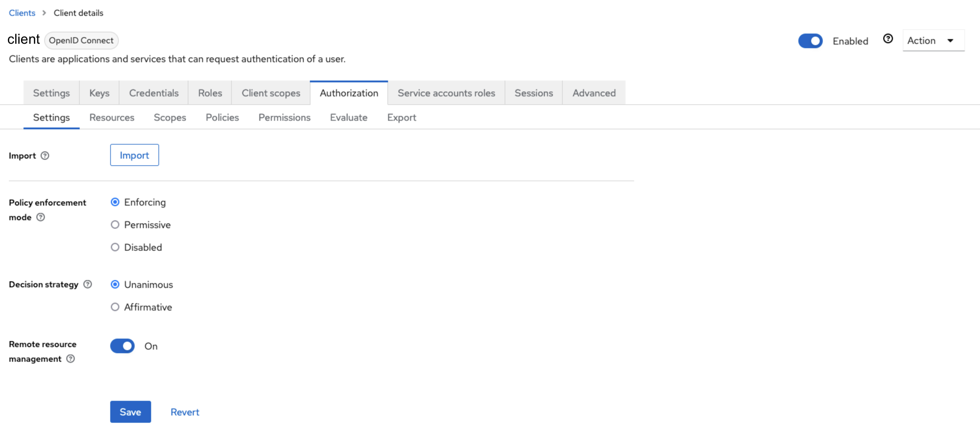Screen dimensions: 980x442
Task: Select the Permissive enforcement mode
Action: pos(115,225)
